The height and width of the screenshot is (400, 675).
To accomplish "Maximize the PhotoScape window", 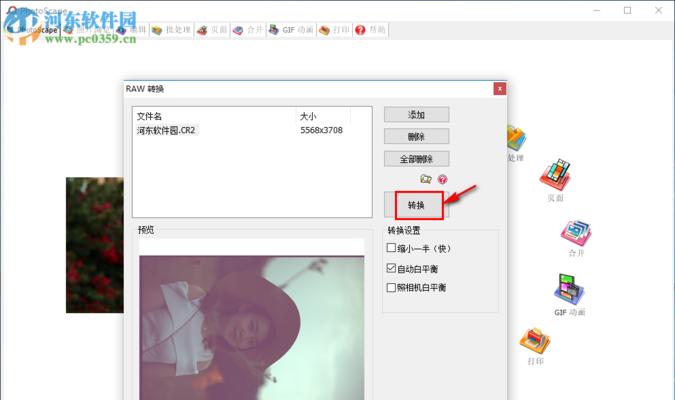I will [627, 10].
